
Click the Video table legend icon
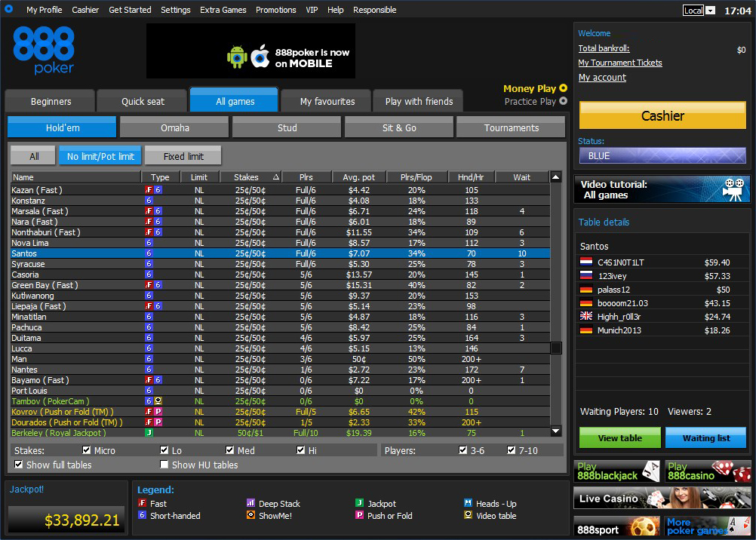[468, 515]
